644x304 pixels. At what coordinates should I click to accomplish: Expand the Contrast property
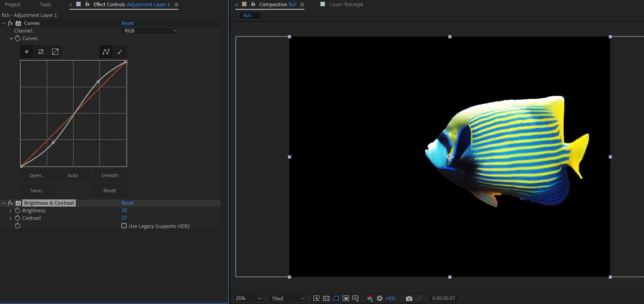11,218
